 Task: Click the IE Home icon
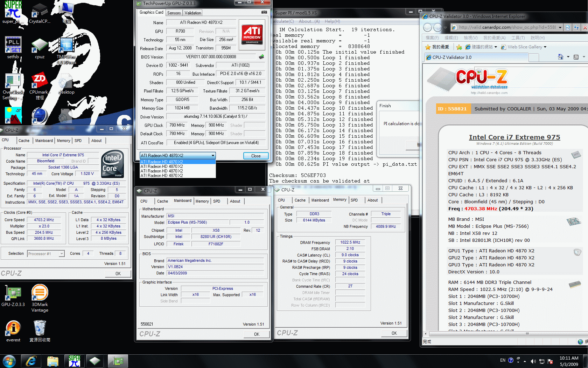pyautogui.click(x=560, y=57)
